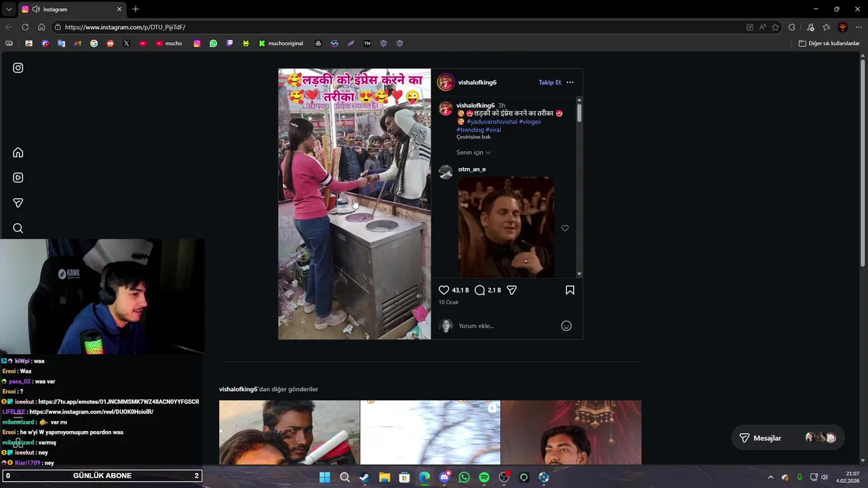Viewport: 868px width, 488px height.
Task: Open the emoji picker in comment box
Action: pyautogui.click(x=566, y=326)
